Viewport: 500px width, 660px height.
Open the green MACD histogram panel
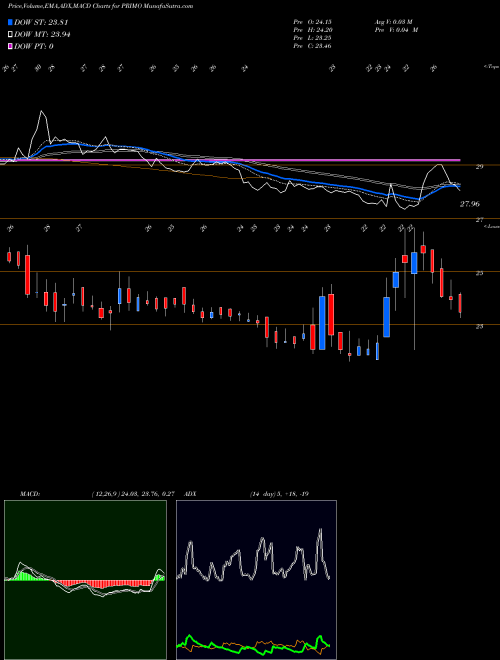click(85, 580)
